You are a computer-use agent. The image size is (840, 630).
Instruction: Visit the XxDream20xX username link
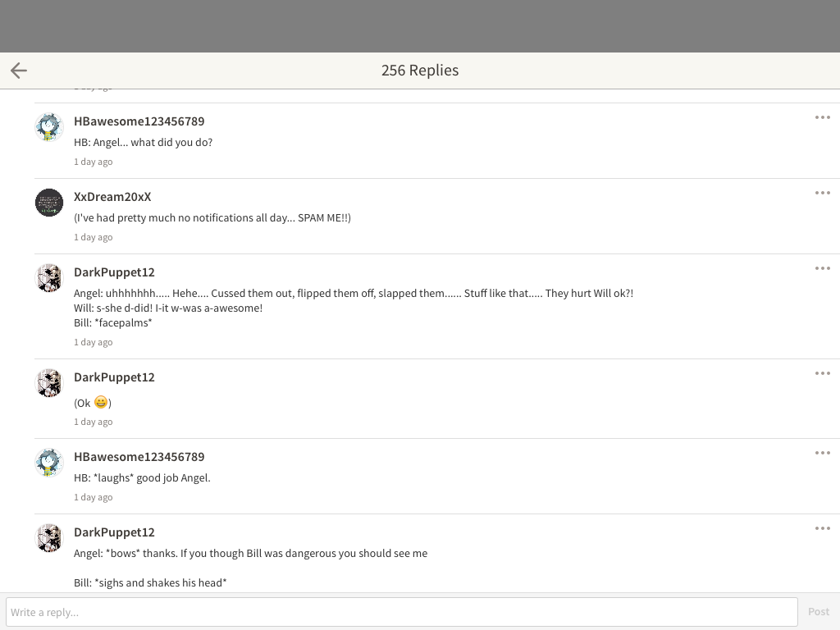tap(112, 197)
